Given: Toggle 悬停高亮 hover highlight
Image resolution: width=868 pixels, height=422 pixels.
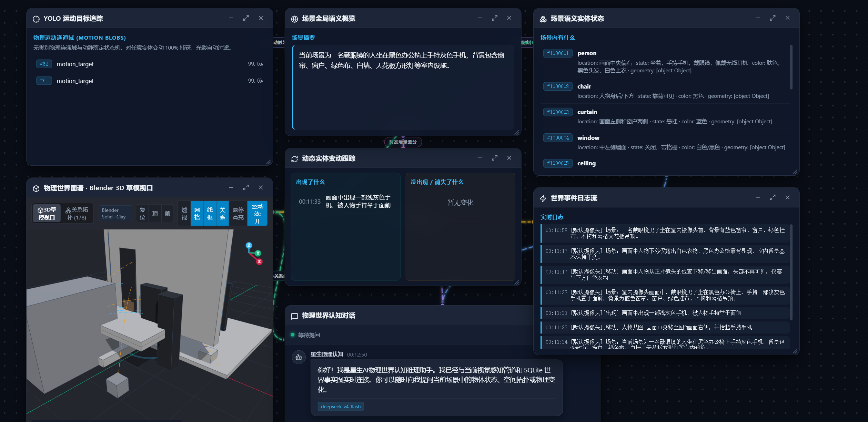Looking at the screenshot, I should (238, 214).
